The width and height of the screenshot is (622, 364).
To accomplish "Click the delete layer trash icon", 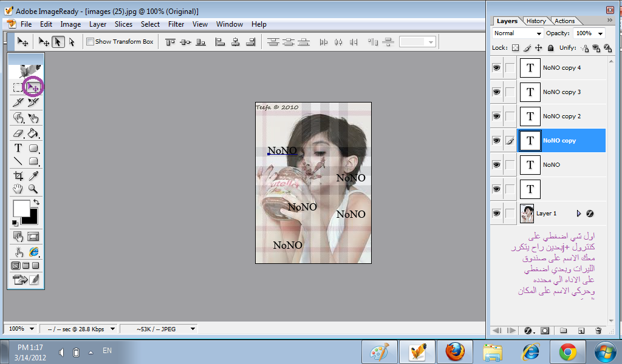I will point(598,331).
